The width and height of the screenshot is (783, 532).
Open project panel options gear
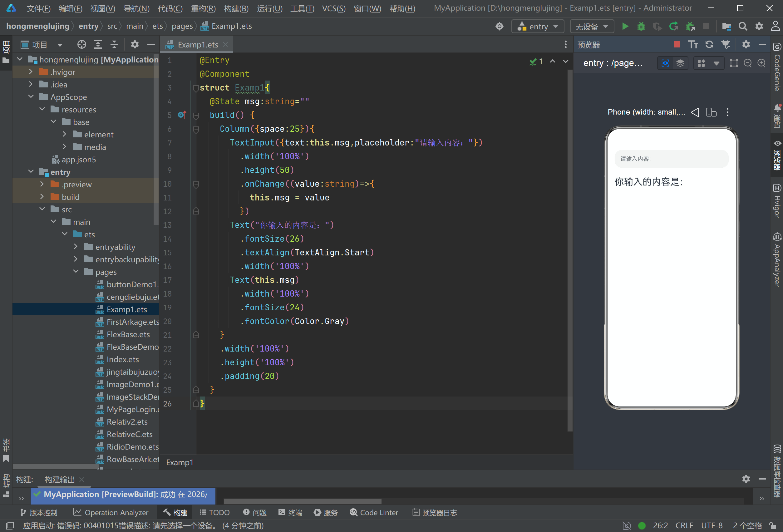[135, 44]
